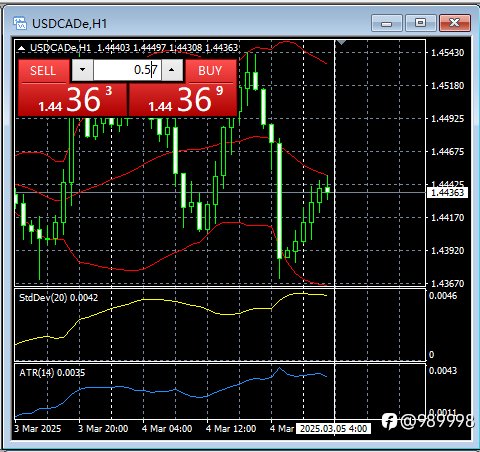480x452 pixels.
Task: Decrease lot volume with down arrow
Action: click(x=82, y=70)
